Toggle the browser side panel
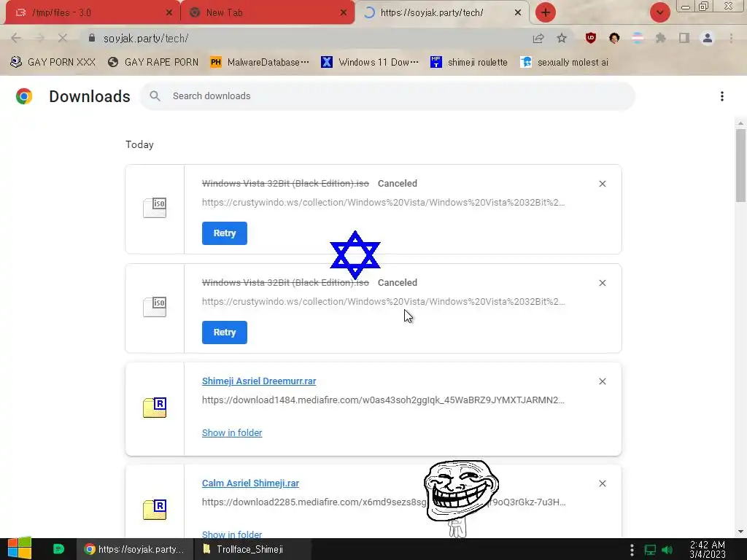Viewport: 747px width, 560px height. 684,38
